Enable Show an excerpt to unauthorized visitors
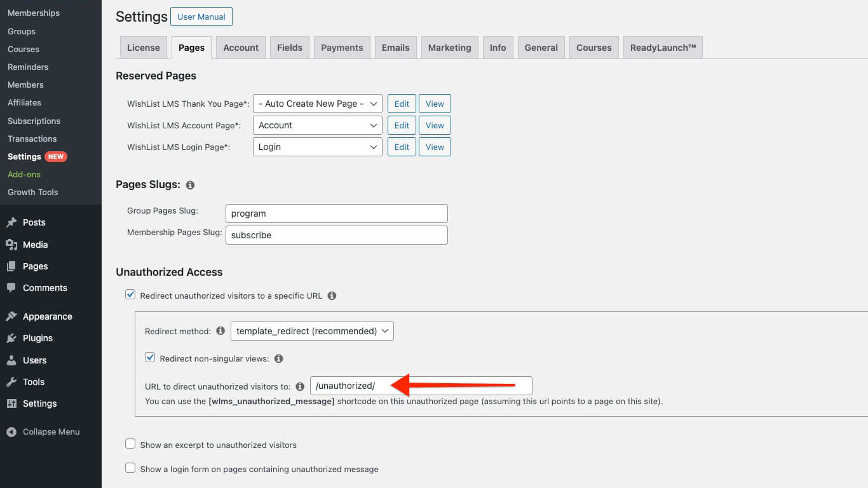This screenshot has height=488, width=868. (130, 444)
